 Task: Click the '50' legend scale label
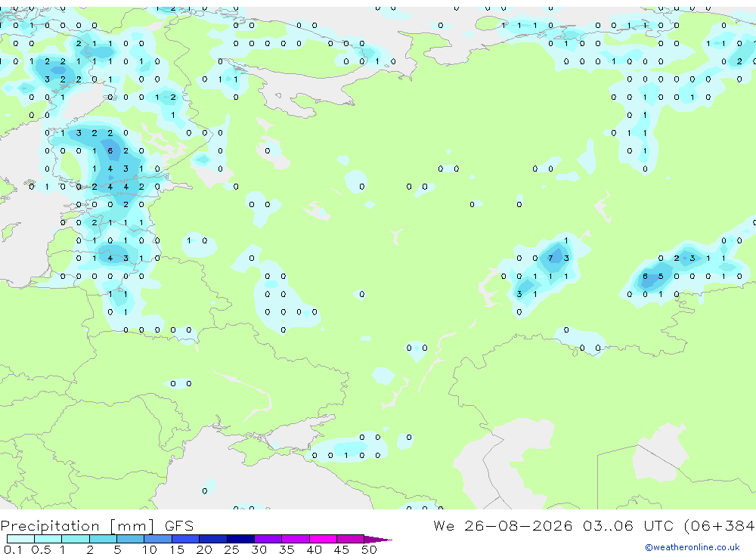point(370,549)
